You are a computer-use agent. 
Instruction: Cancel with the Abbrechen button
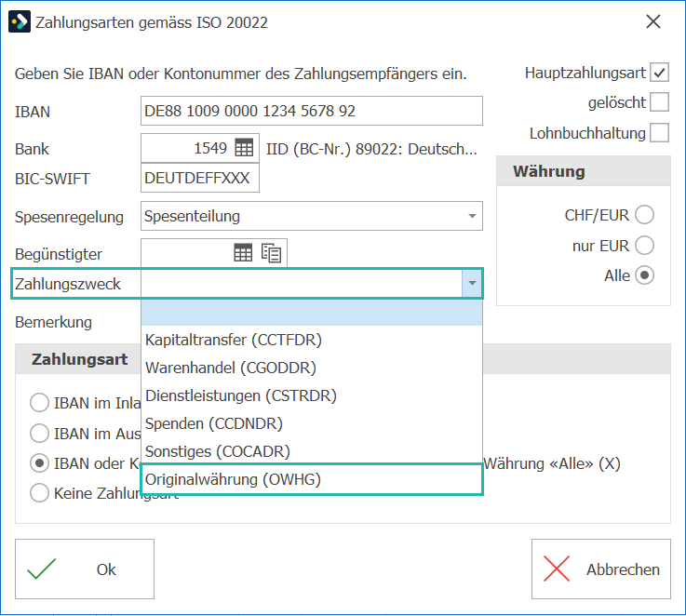(x=601, y=569)
